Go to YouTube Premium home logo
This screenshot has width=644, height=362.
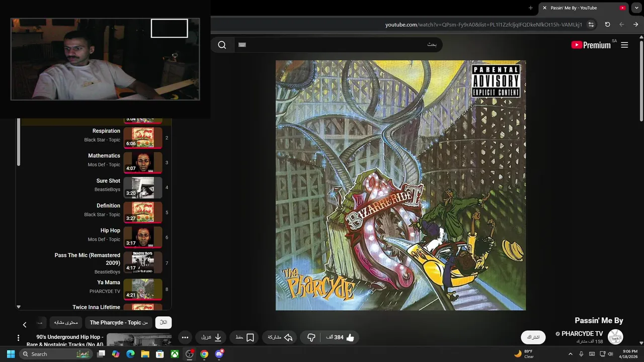tap(591, 45)
